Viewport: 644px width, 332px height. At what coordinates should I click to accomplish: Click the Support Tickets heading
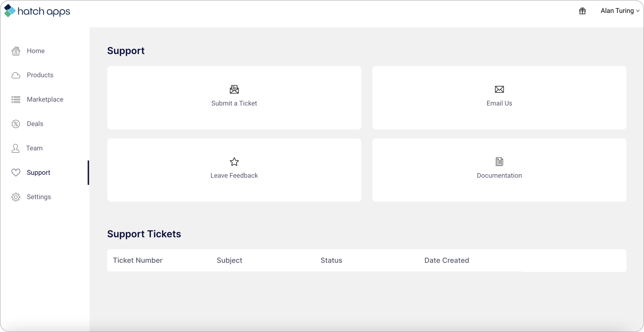[144, 234]
